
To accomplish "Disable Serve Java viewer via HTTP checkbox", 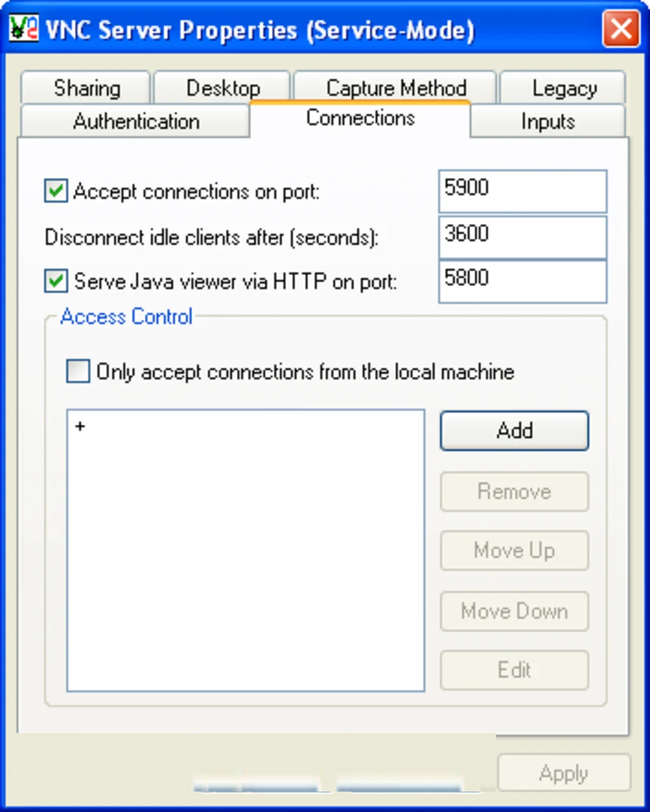I will (56, 280).
